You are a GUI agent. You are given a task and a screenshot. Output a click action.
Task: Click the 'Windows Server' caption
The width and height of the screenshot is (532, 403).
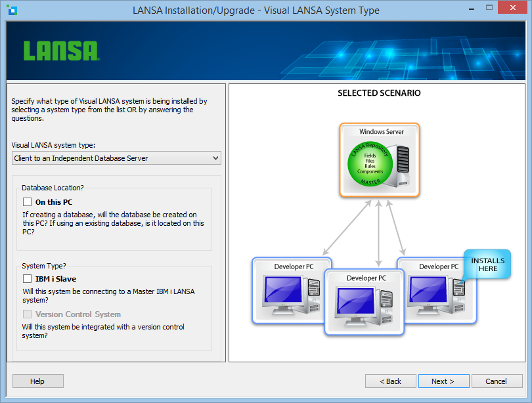point(382,131)
